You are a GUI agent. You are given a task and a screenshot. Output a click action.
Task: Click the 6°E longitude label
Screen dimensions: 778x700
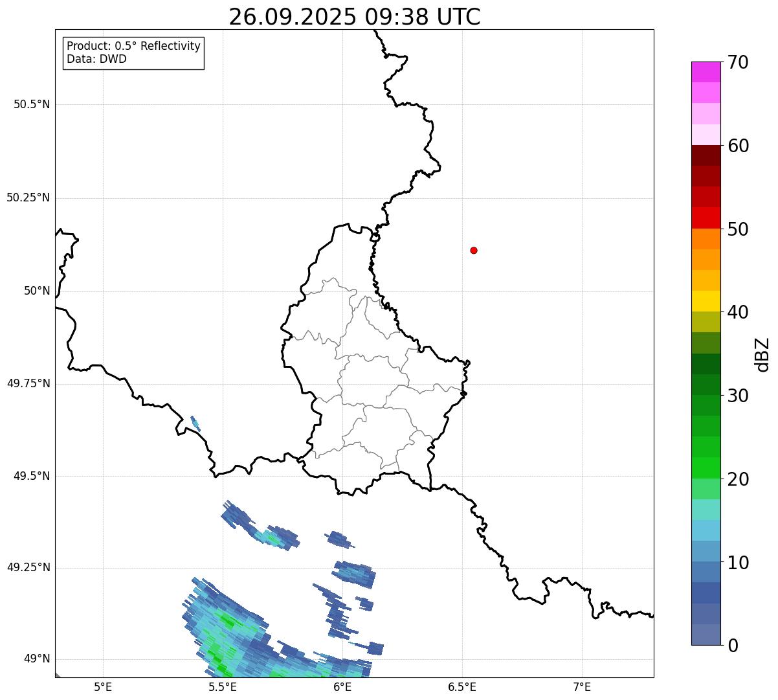click(342, 686)
